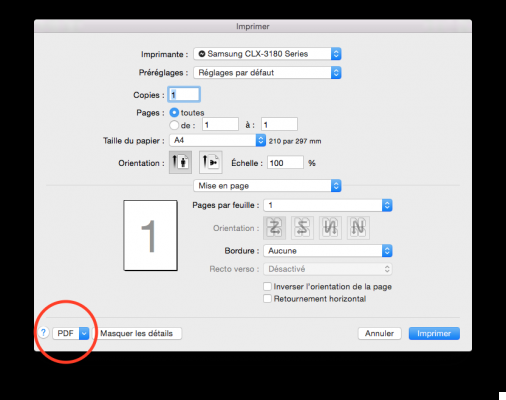Choose the N vertical layout direction icon
This screenshot has width=506, height=400.
click(x=358, y=228)
